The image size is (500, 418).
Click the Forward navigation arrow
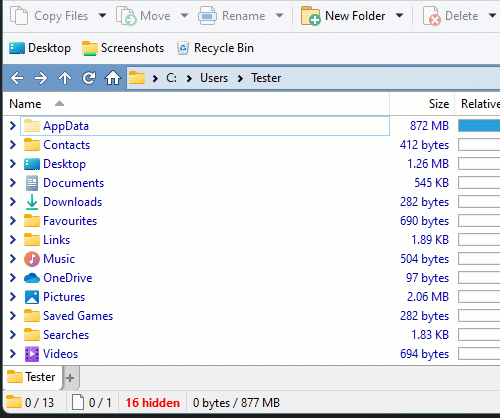[41, 78]
